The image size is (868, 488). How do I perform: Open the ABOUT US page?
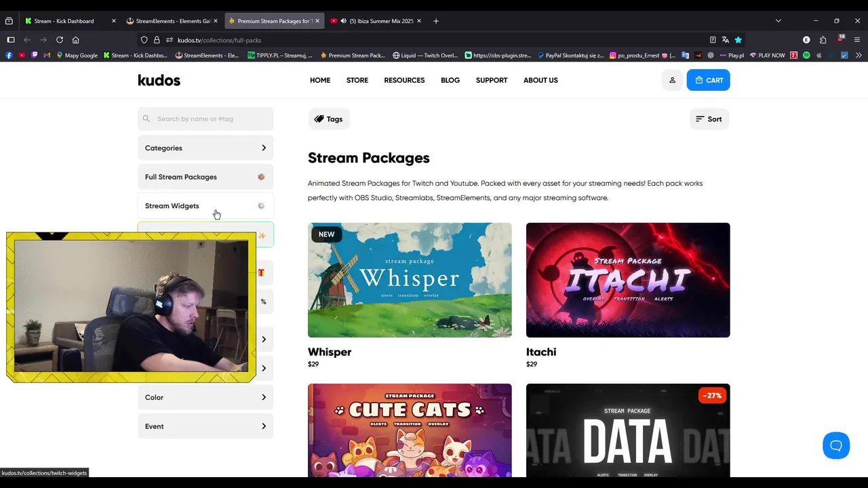click(540, 80)
